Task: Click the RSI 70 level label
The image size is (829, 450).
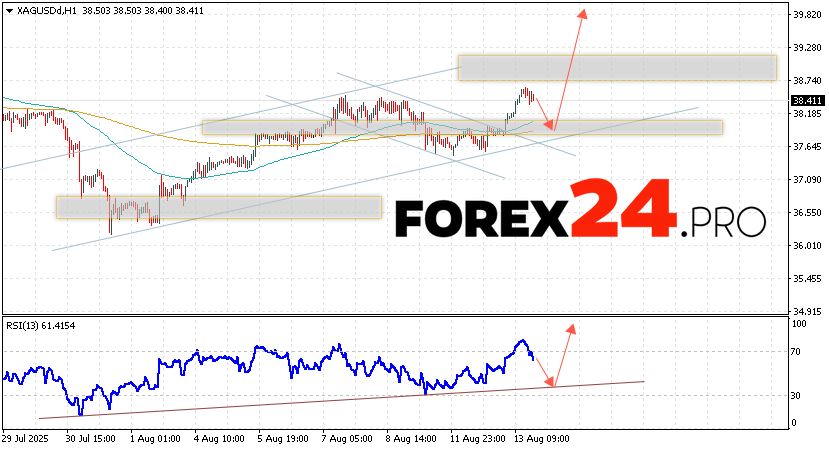Action: (797, 352)
